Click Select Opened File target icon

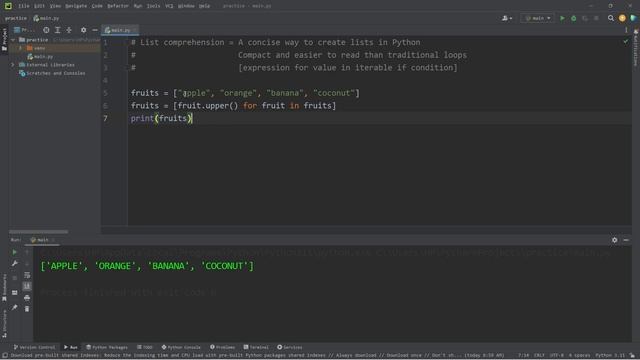click(x=46, y=30)
